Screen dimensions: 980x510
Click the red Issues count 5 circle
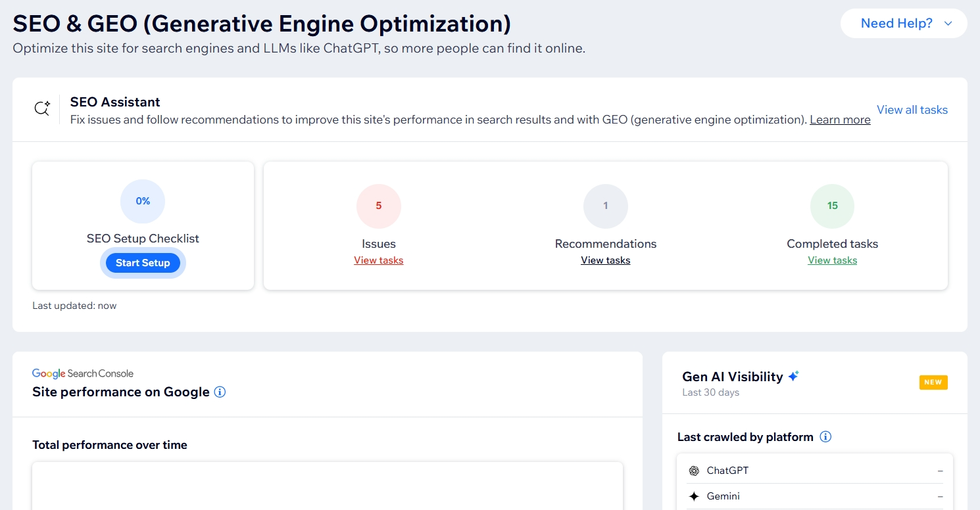pyautogui.click(x=379, y=206)
